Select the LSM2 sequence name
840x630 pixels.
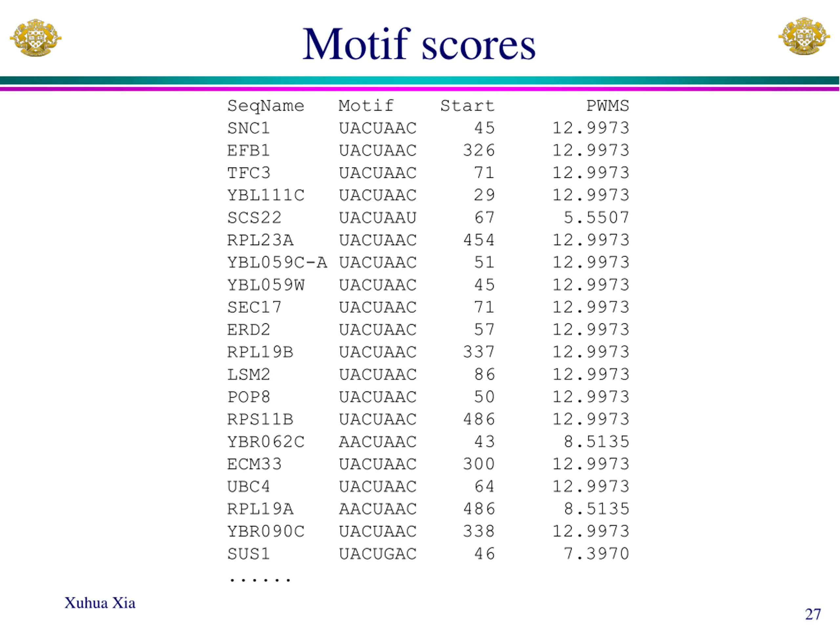pyautogui.click(x=248, y=374)
